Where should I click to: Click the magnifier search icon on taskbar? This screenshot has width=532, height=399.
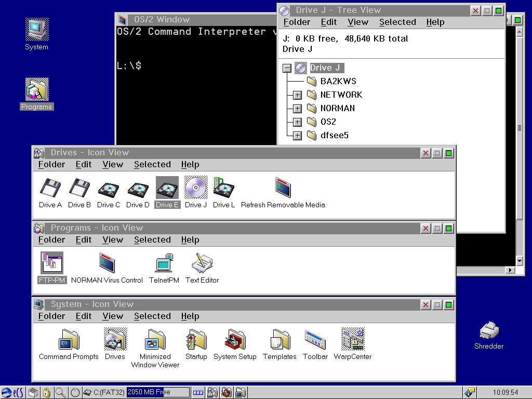click(x=61, y=392)
